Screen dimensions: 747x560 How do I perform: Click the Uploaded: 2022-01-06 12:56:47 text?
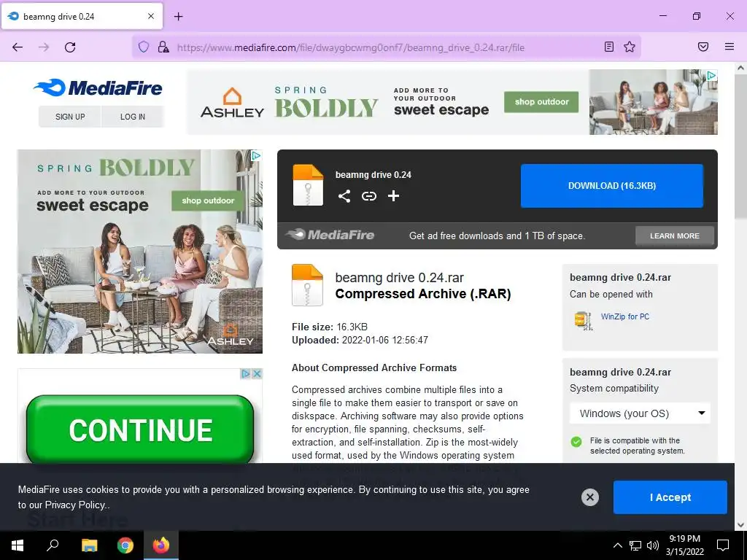tap(360, 340)
